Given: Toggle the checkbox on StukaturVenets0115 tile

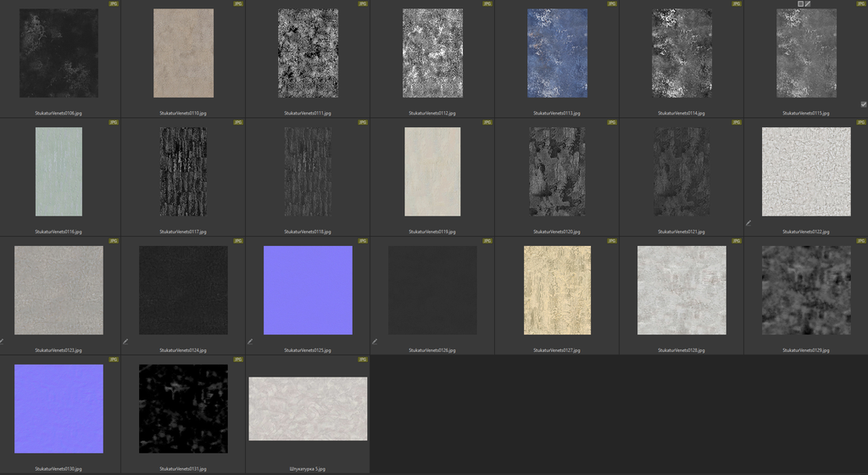Looking at the screenshot, I should coord(863,104).
